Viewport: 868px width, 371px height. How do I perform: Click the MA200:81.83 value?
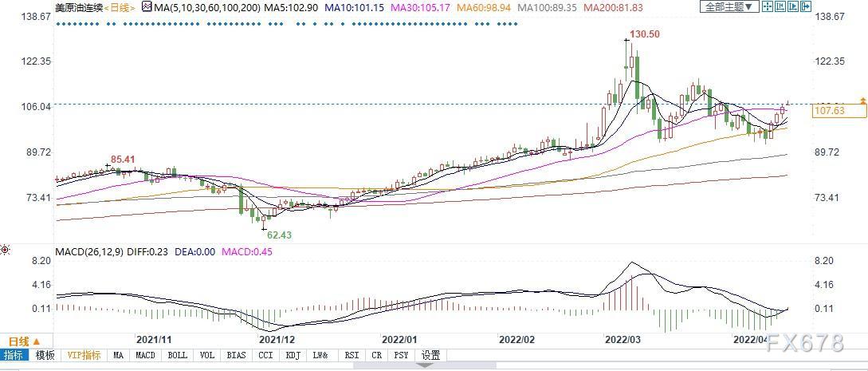click(615, 7)
